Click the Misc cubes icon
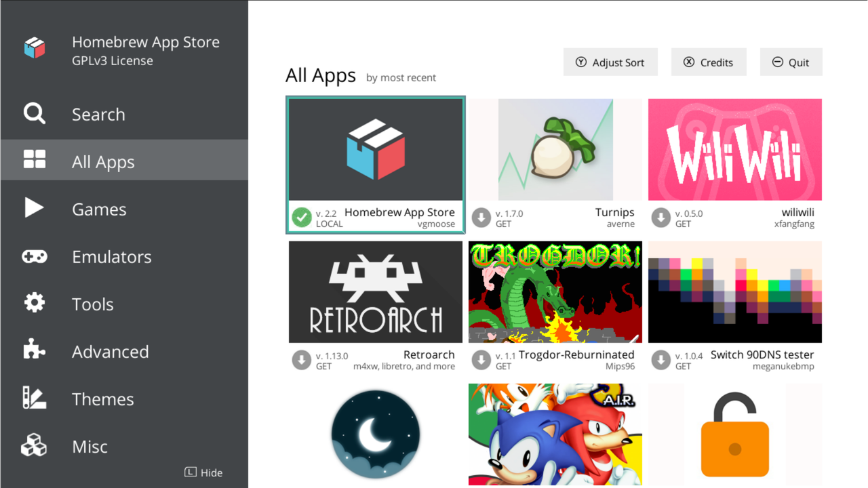Screen dimensions: 868x488 pyautogui.click(x=34, y=445)
